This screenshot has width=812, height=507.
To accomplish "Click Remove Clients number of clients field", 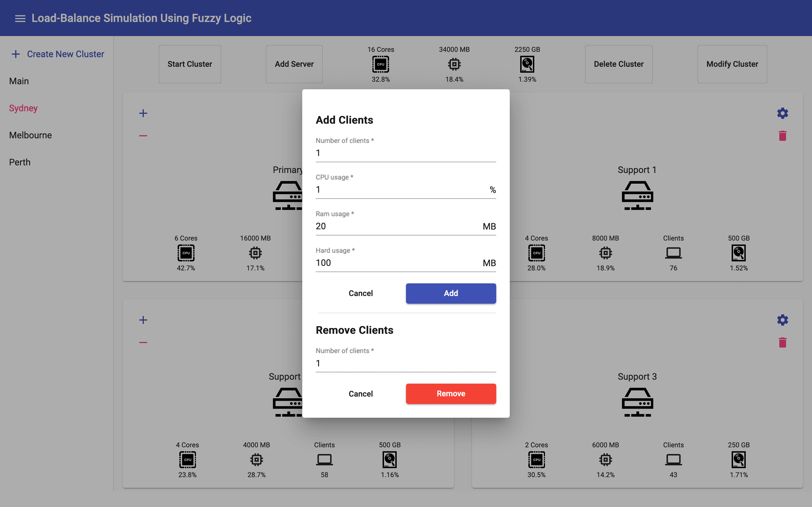I will pos(405,363).
